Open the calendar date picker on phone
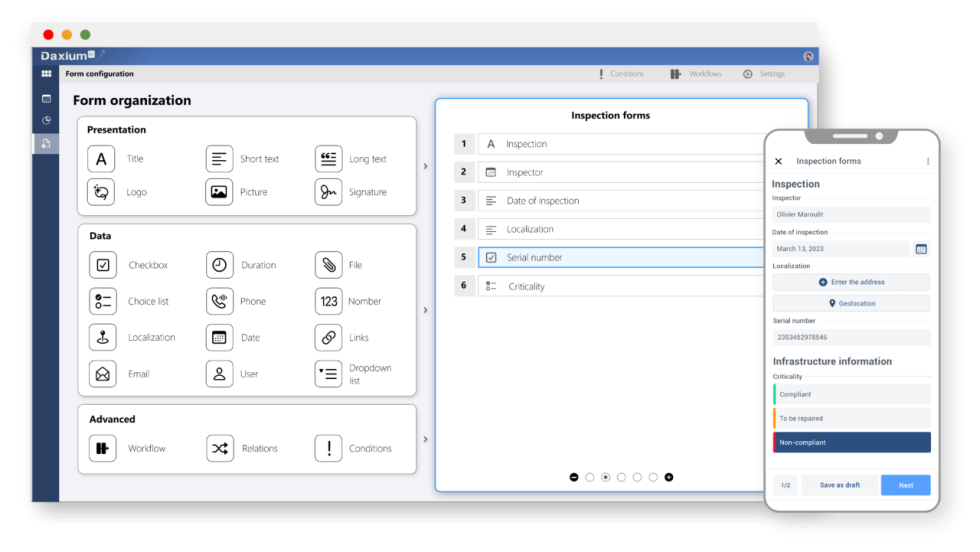 tap(921, 248)
